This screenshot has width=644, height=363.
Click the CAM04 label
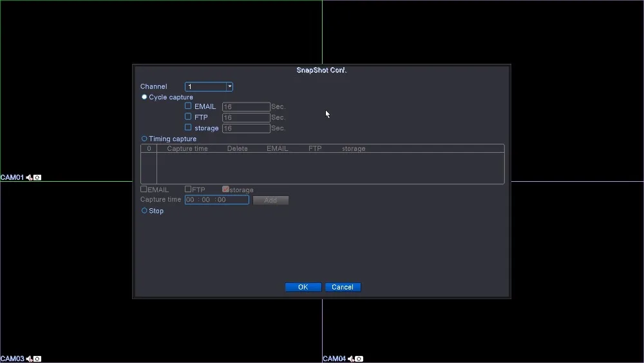[334, 359]
